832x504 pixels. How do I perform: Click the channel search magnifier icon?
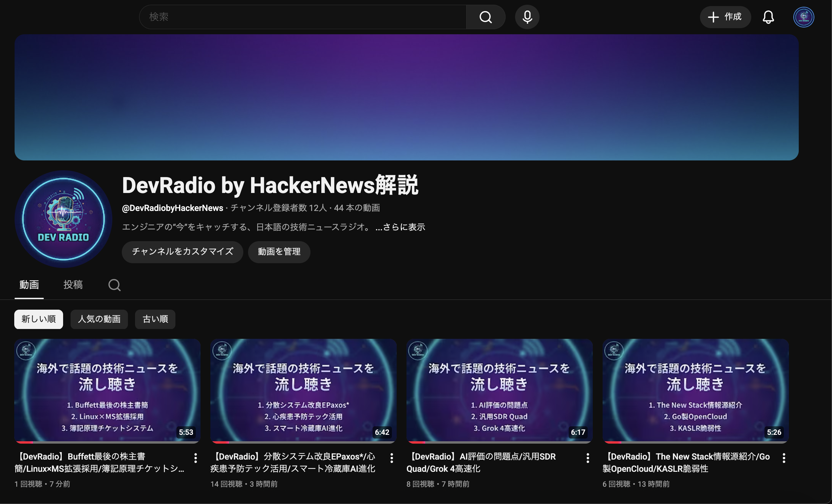114,285
